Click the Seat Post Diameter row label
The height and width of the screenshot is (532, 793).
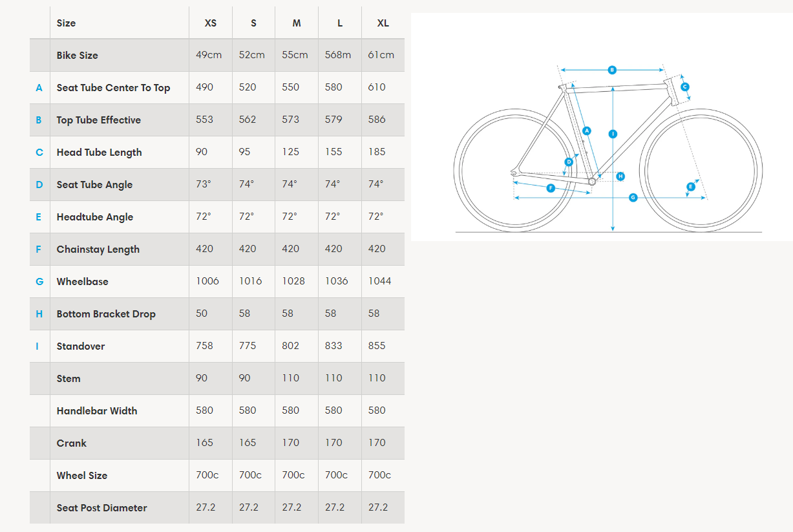tap(101, 507)
